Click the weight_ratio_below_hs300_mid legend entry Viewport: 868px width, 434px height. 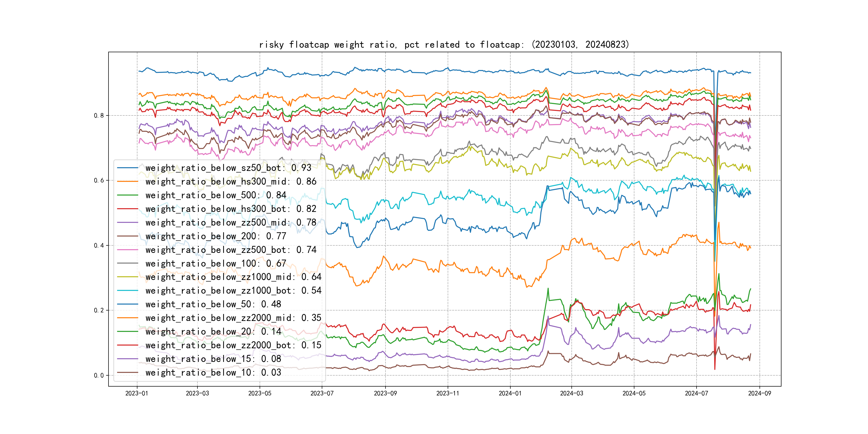pos(231,182)
